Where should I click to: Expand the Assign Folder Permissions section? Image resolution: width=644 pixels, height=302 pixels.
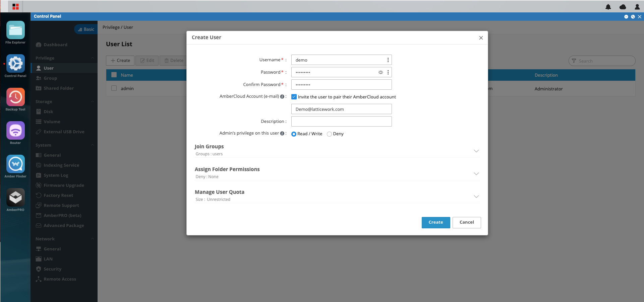tap(476, 174)
